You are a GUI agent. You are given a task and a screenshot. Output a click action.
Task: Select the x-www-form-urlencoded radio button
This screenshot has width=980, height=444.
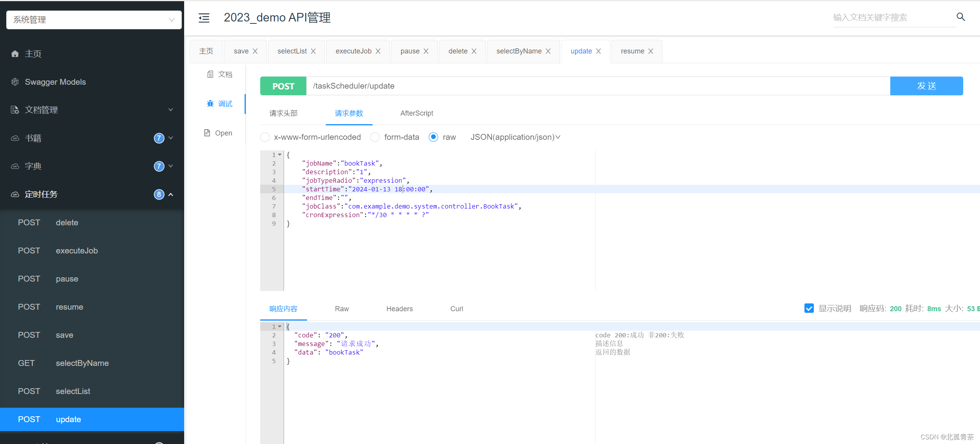265,137
